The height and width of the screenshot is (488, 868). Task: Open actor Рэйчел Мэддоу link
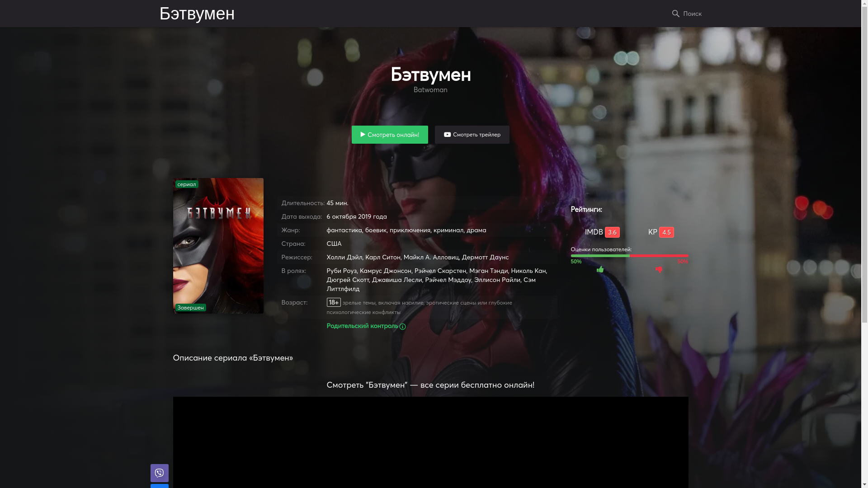448,280
